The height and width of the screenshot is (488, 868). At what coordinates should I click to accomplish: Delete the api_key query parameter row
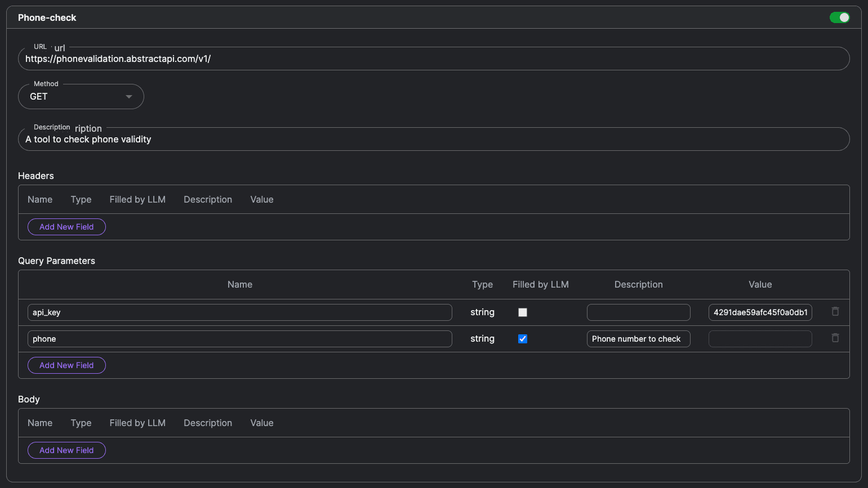(835, 311)
